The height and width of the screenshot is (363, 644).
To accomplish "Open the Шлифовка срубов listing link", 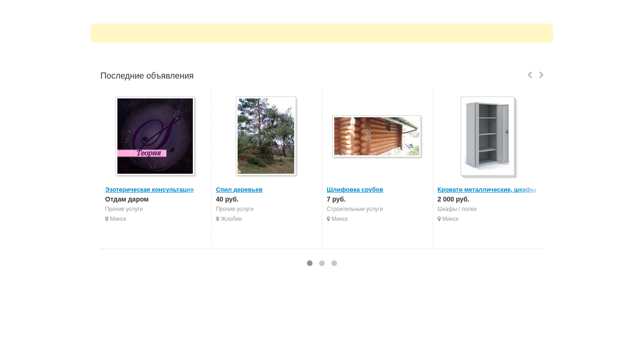I will 355,190.
